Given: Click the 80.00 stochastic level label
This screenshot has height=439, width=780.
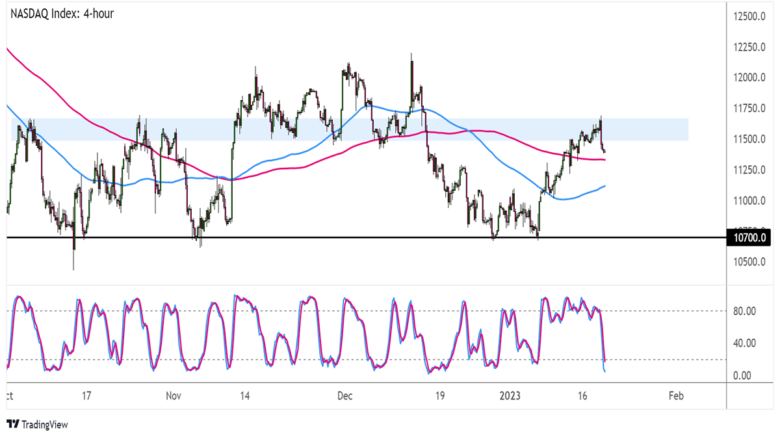Looking at the screenshot, I should coord(744,311).
